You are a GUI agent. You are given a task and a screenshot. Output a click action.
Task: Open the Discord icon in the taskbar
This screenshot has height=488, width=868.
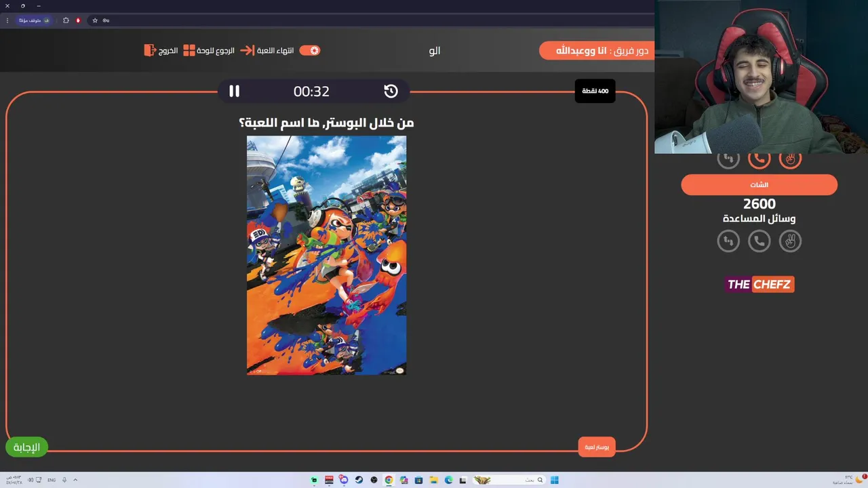coord(344,480)
